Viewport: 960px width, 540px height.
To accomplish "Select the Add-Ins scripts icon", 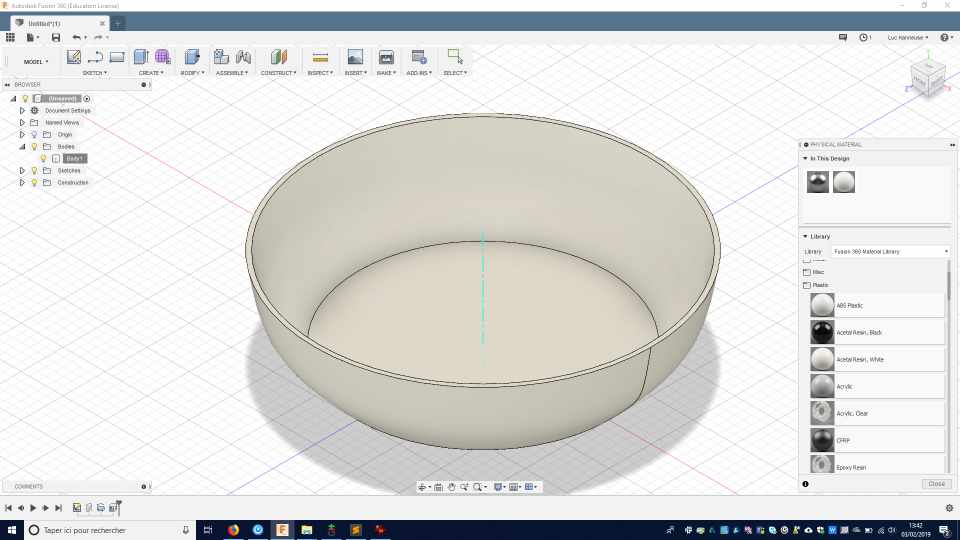I will point(419,57).
